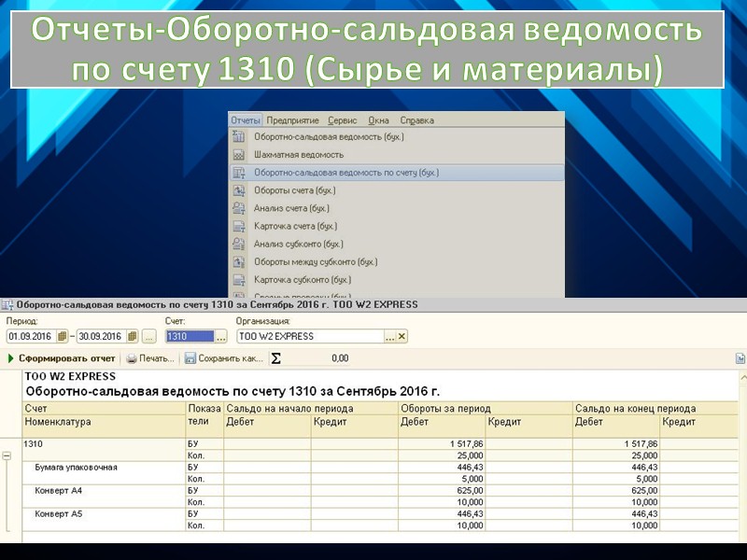Image resolution: width=747 pixels, height=560 pixels.
Task: Click the start date field 01.09.2016
Action: point(32,337)
